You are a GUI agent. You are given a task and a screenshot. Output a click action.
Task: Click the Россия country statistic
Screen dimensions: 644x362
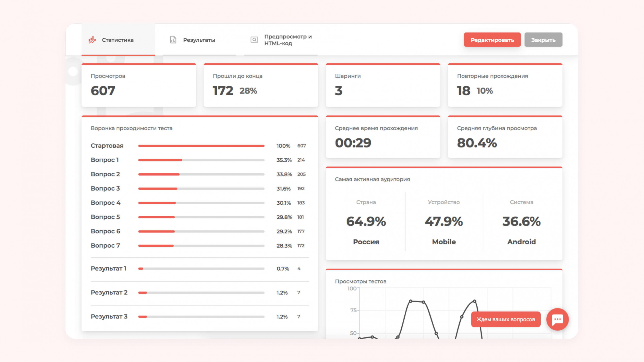[366, 242]
